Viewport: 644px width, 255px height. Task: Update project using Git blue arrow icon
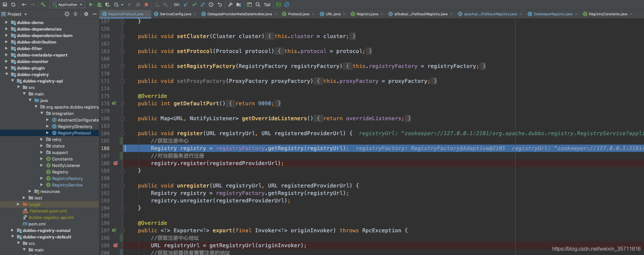[186, 5]
